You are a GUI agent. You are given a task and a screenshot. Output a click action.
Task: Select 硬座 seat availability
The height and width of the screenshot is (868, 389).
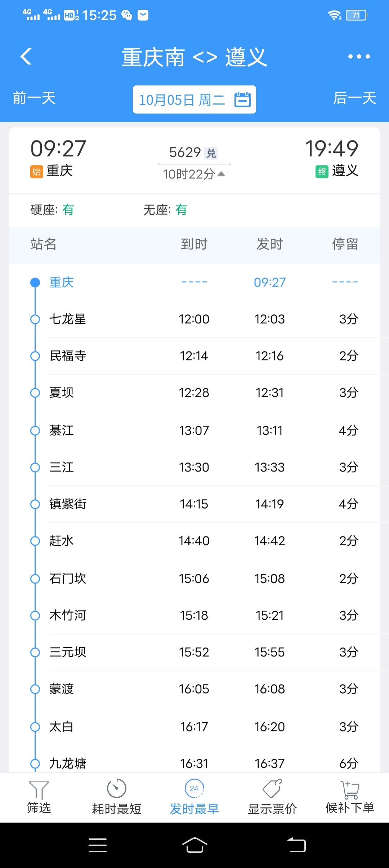tap(52, 210)
